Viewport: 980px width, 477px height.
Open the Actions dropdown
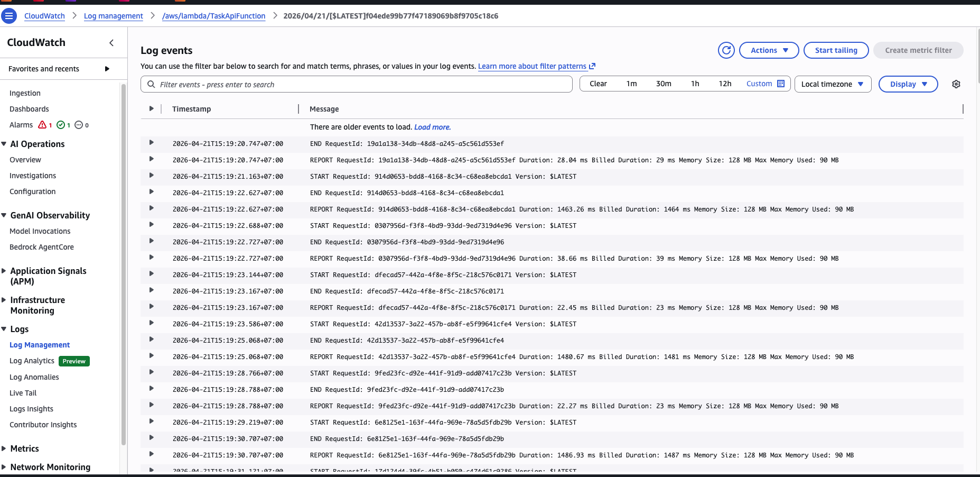[769, 50]
